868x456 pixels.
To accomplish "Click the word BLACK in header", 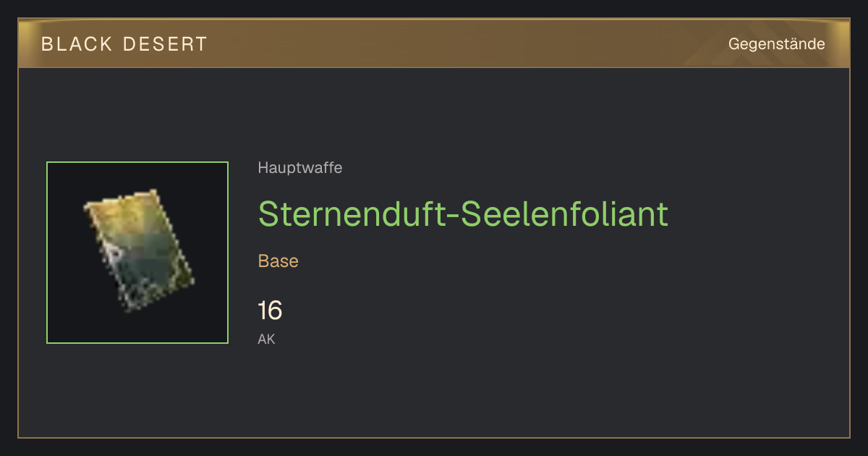I will pos(77,44).
